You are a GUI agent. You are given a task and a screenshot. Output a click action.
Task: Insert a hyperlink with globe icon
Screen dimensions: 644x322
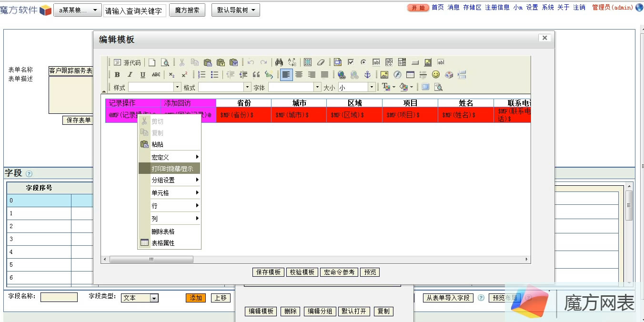(342, 75)
